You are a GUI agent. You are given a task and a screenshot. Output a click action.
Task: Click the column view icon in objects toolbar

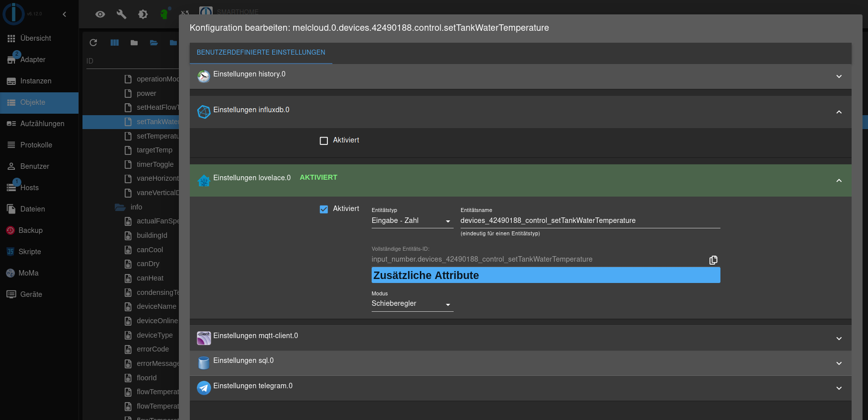tap(115, 43)
